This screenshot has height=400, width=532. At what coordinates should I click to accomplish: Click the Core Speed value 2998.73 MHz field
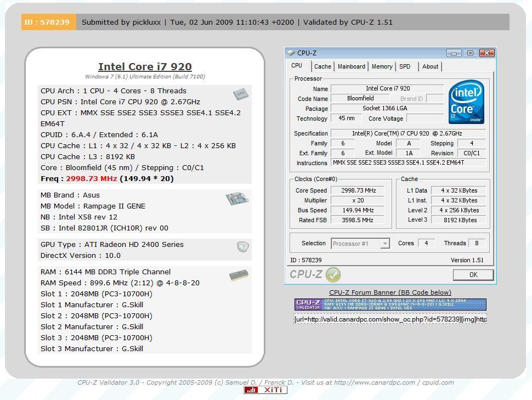358,190
